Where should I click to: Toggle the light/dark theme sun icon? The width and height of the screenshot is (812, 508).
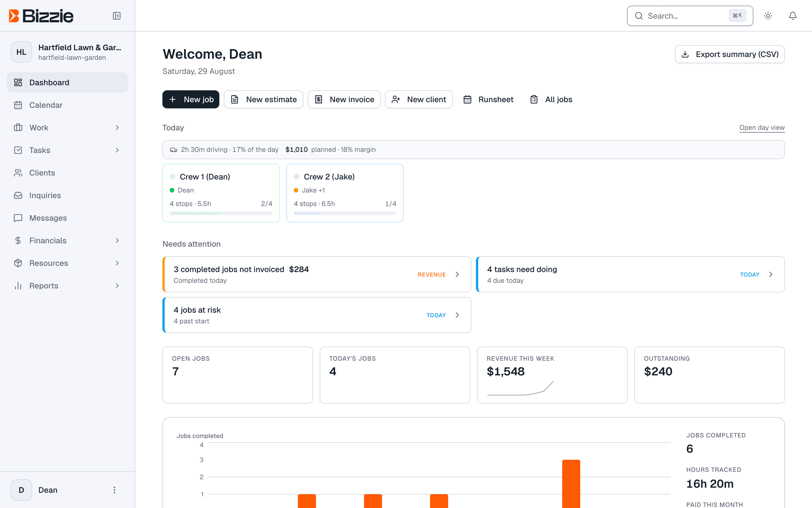[768, 16]
